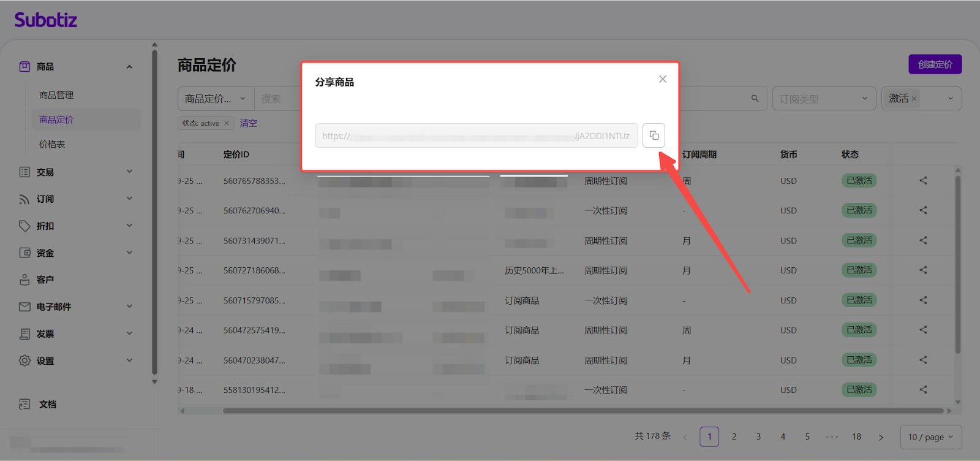Click the 创建定价 button
980x461 pixels.
[x=935, y=64]
